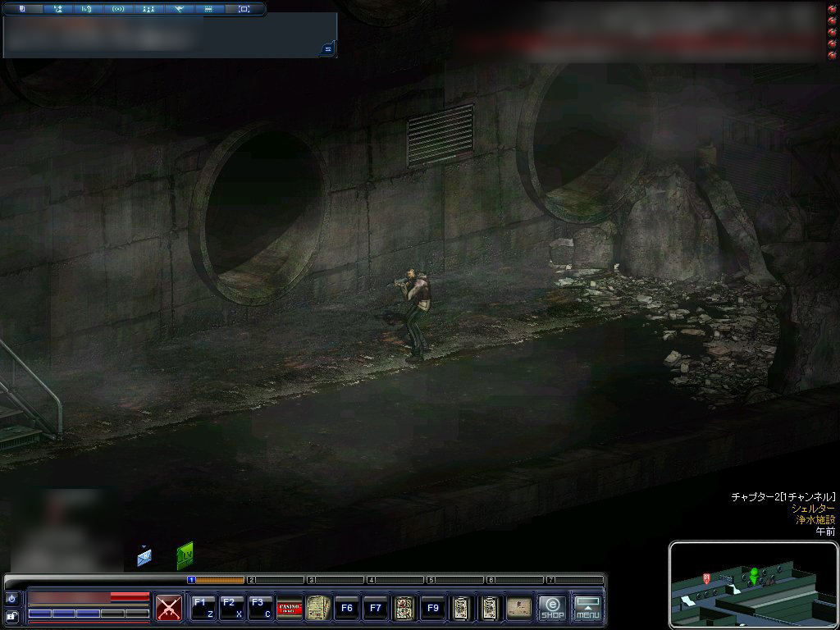Switch to quick slot bar 6 tab
This screenshot has width=840, height=630.
point(516,580)
